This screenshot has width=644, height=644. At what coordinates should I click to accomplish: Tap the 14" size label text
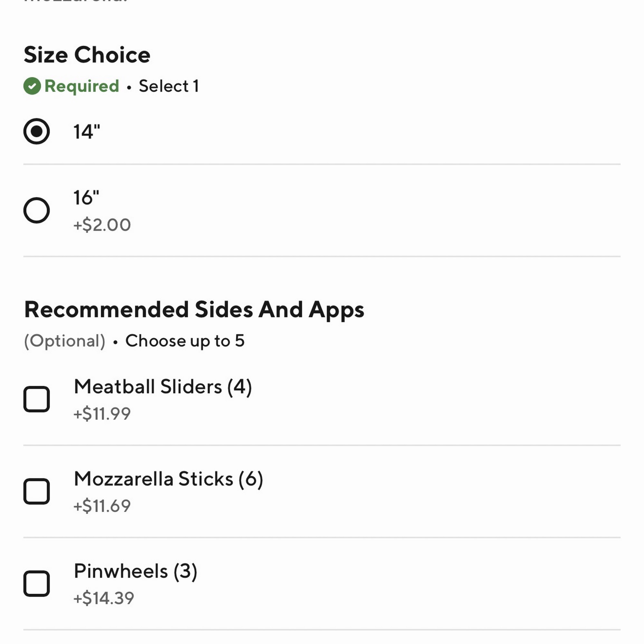(x=87, y=131)
